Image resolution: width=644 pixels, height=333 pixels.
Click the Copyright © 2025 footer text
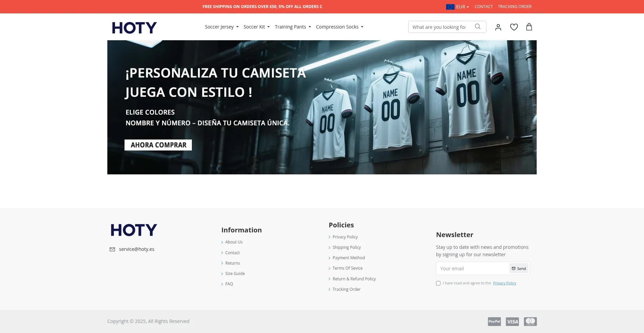(x=148, y=321)
